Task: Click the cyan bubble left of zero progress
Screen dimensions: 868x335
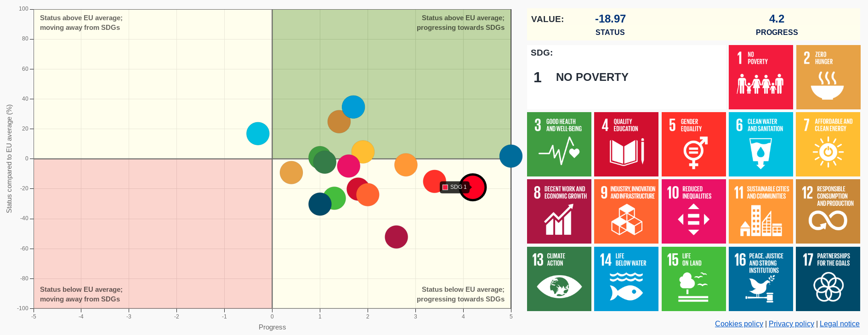Action: [x=258, y=134]
